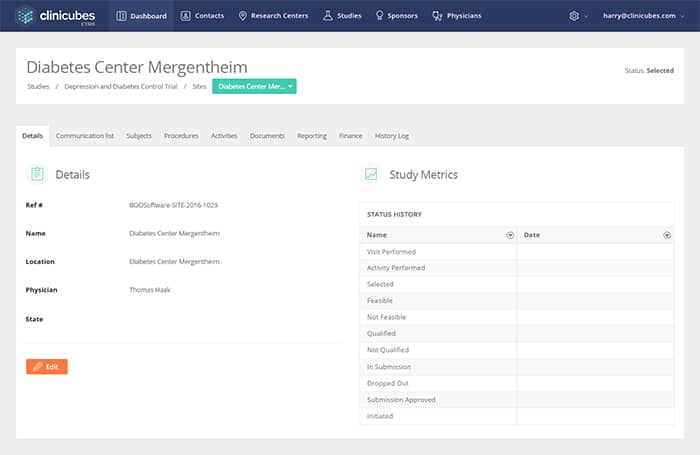Open the Name column filter dropdown

[x=510, y=235]
